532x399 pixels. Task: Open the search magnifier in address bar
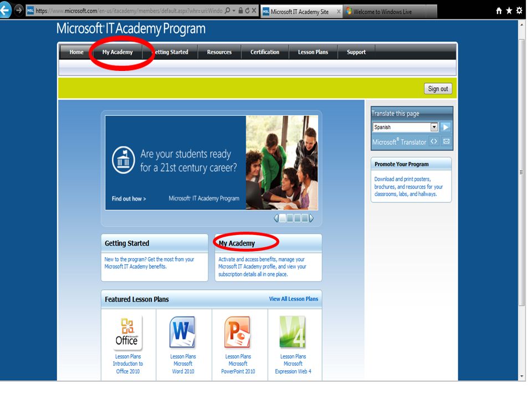[227, 11]
